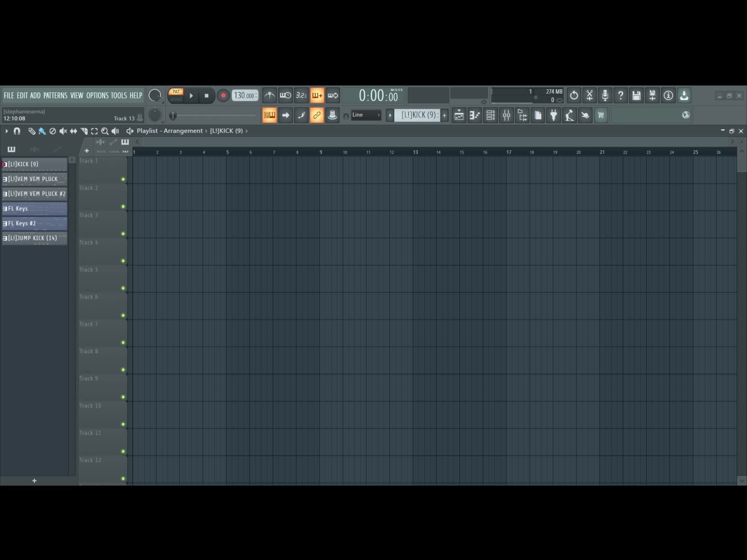The height and width of the screenshot is (560, 747).
Task: Open the plugin picker plug icon
Action: click(x=554, y=115)
